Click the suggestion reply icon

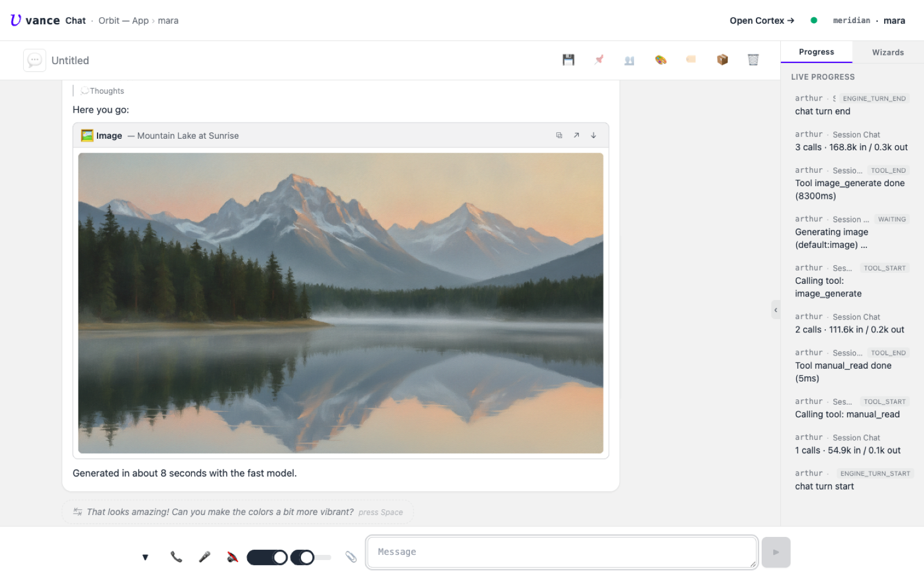pyautogui.click(x=77, y=512)
